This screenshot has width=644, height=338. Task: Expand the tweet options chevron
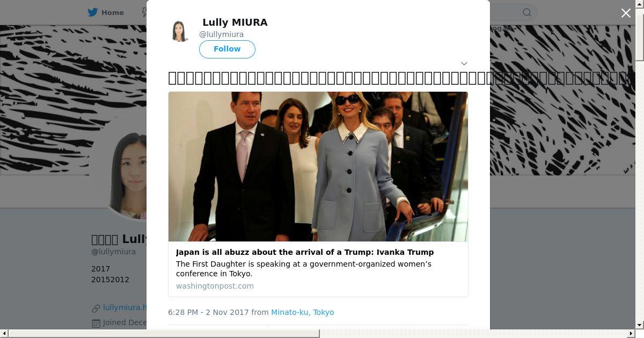tap(464, 63)
